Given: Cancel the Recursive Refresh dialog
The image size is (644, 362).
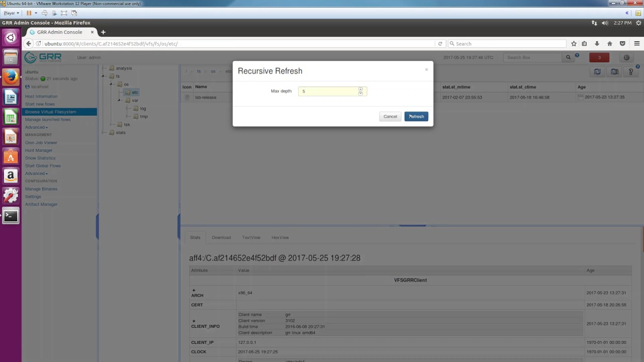Looking at the screenshot, I should 390,117.
